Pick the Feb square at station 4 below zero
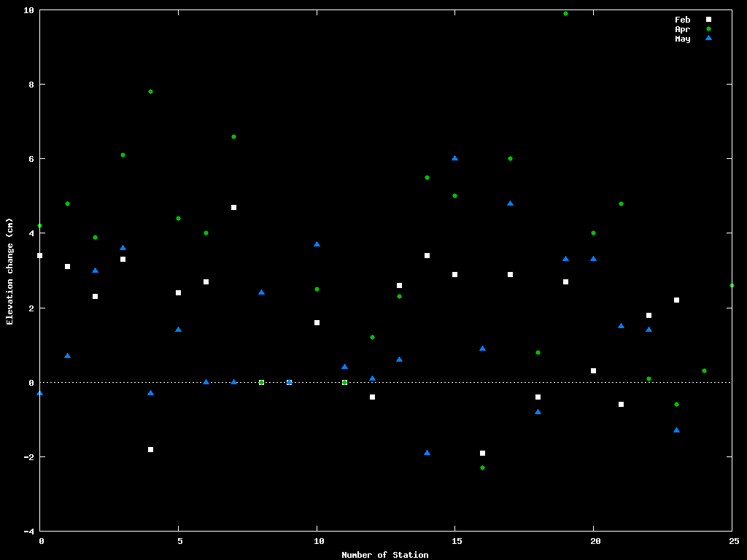 coord(150,449)
